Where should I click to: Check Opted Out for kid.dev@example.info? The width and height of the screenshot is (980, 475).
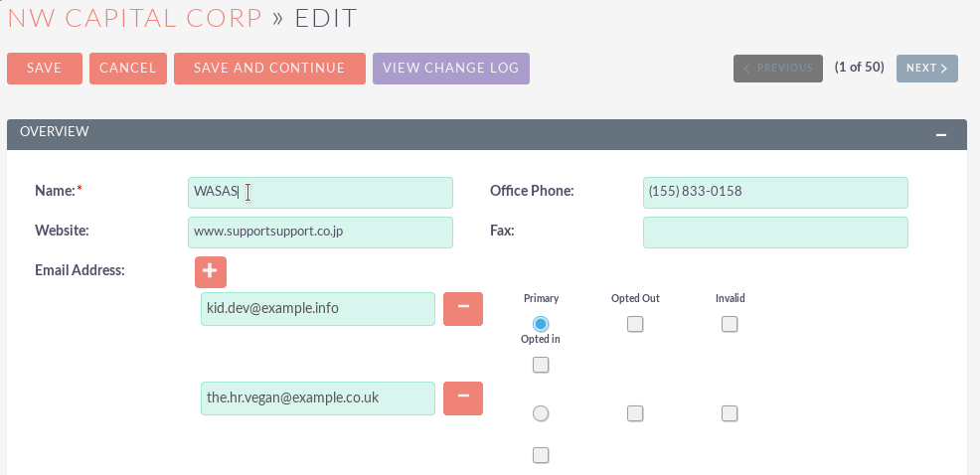(x=635, y=324)
